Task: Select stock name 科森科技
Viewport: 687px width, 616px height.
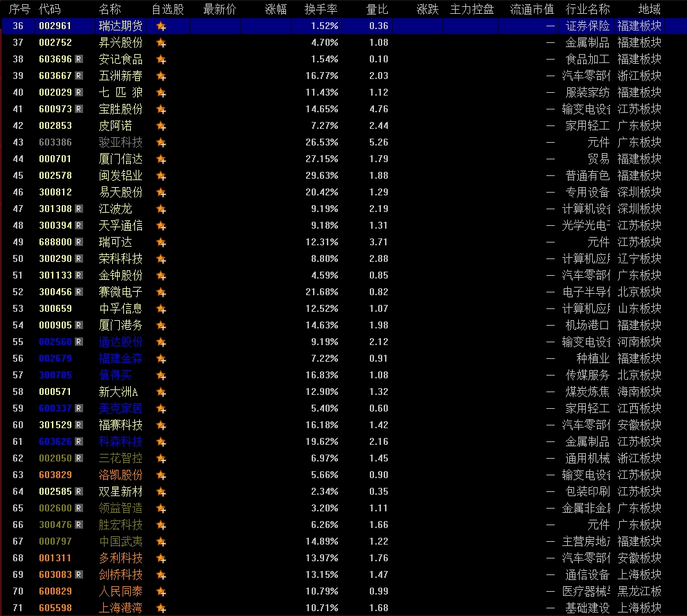Action: 121,441
